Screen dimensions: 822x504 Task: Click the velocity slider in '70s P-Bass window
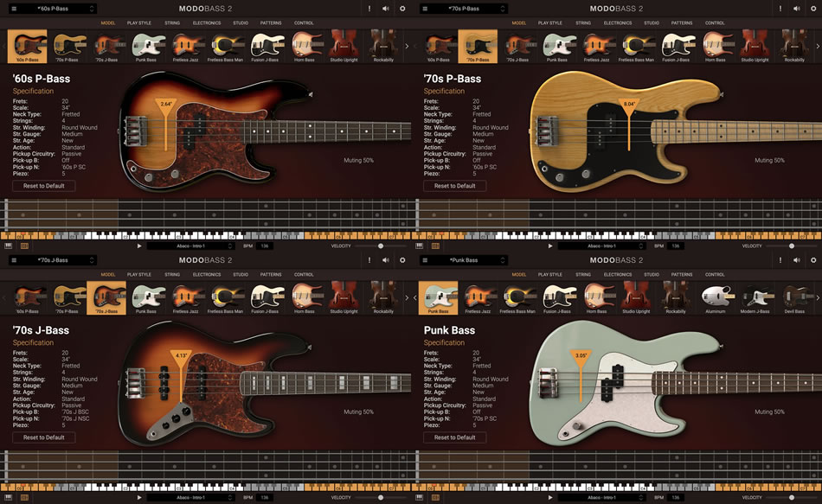pos(791,246)
